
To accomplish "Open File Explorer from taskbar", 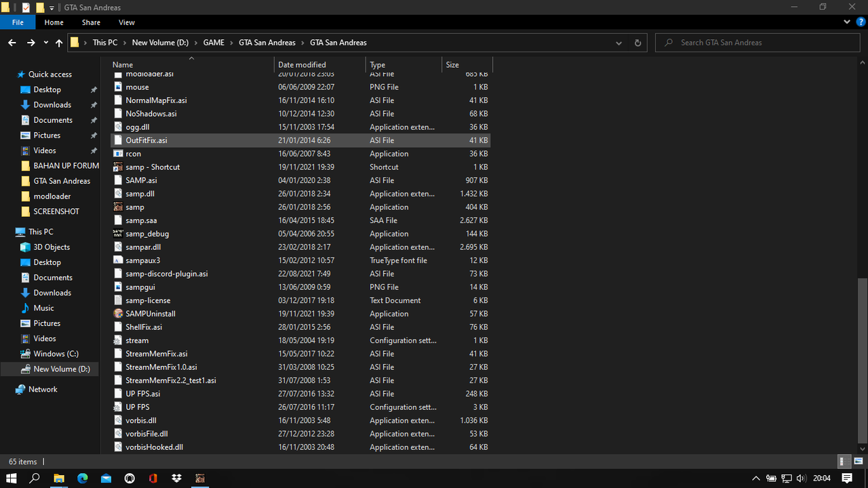I will 59,478.
